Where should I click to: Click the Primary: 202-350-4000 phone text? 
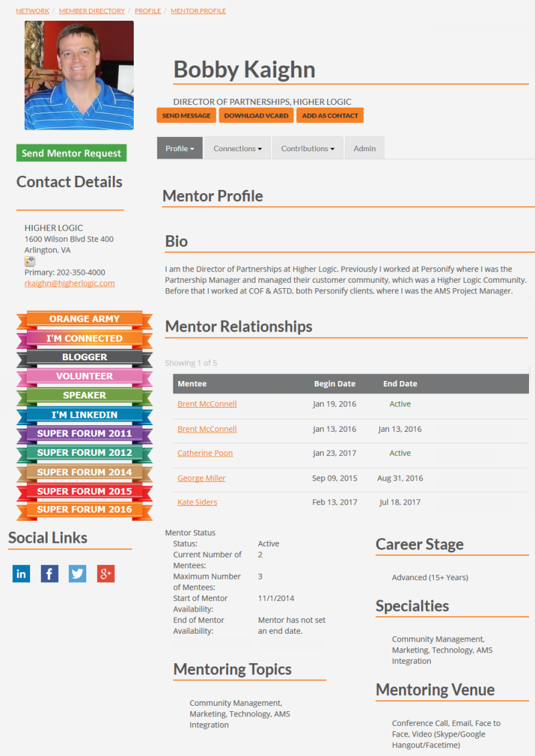(x=65, y=273)
